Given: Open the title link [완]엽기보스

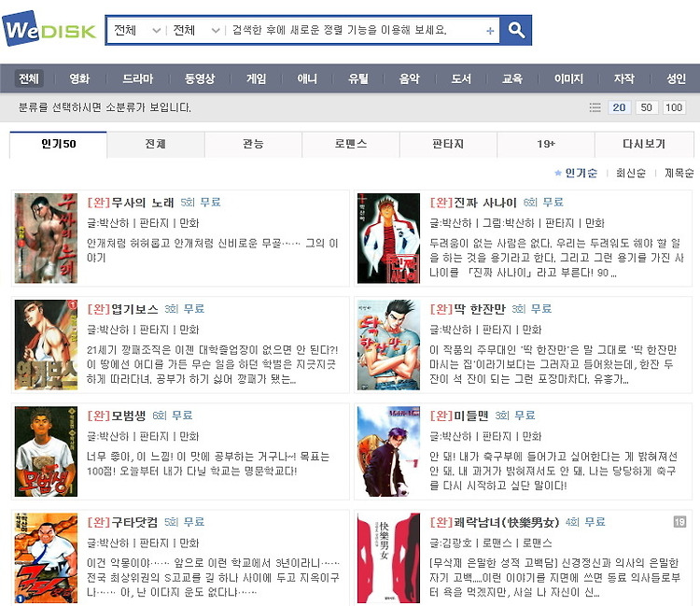Looking at the screenshot, I should pyautogui.click(x=123, y=309).
